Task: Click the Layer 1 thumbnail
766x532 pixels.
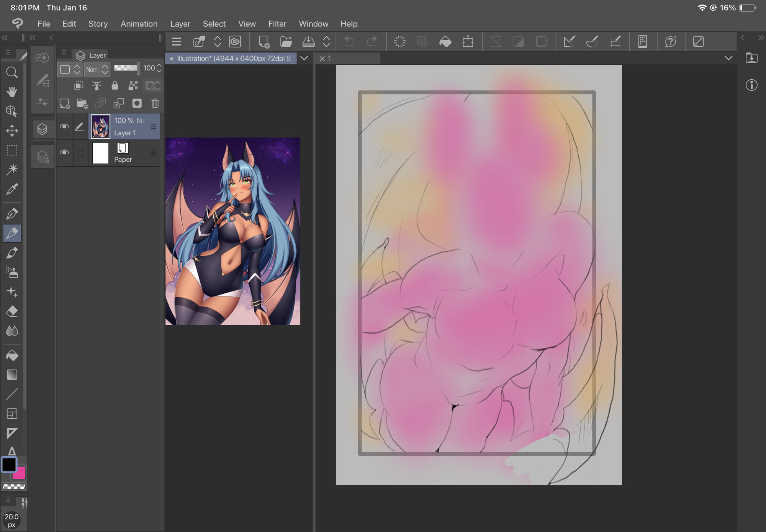Action: [x=100, y=126]
